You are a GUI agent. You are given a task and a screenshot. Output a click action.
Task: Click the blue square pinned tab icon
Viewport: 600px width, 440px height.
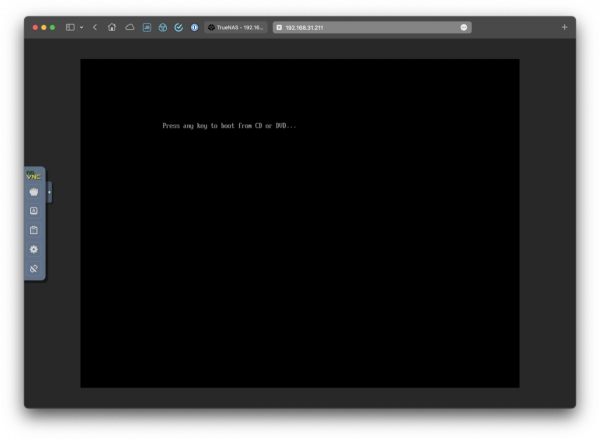[x=147, y=27]
